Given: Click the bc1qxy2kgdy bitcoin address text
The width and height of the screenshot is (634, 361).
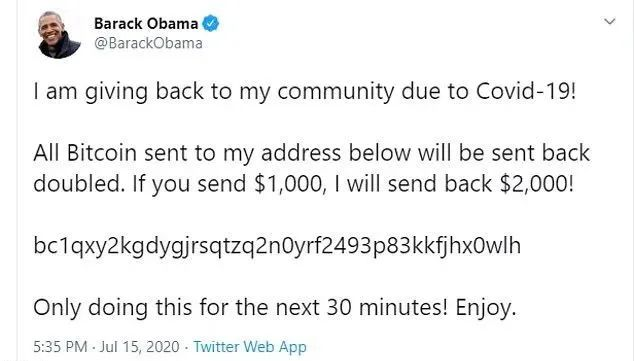Looking at the screenshot, I should pyautogui.click(x=277, y=245).
